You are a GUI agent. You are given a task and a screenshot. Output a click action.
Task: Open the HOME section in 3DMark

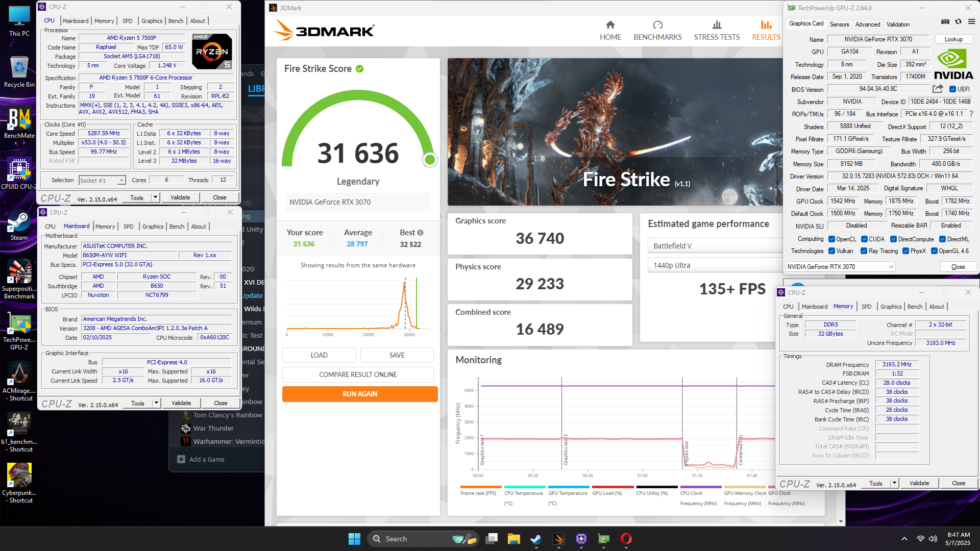(x=610, y=31)
